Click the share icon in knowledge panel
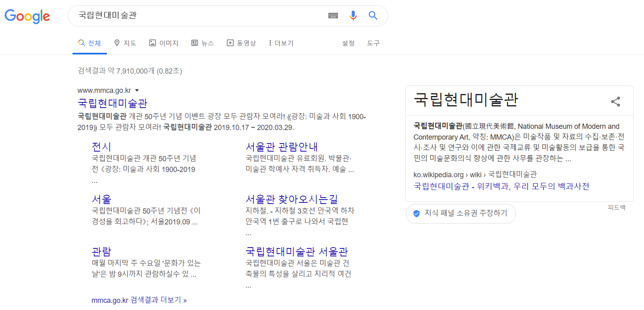This screenshot has width=644, height=310. pyautogui.click(x=616, y=102)
